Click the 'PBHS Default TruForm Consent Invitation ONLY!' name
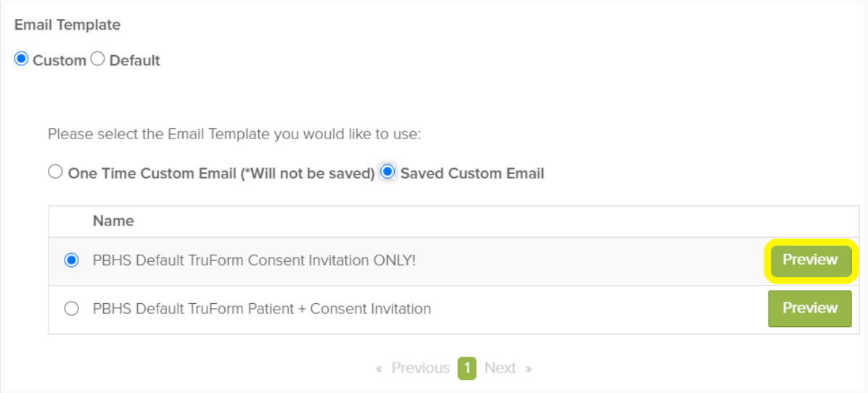The width and height of the screenshot is (868, 393). pyautogui.click(x=254, y=260)
